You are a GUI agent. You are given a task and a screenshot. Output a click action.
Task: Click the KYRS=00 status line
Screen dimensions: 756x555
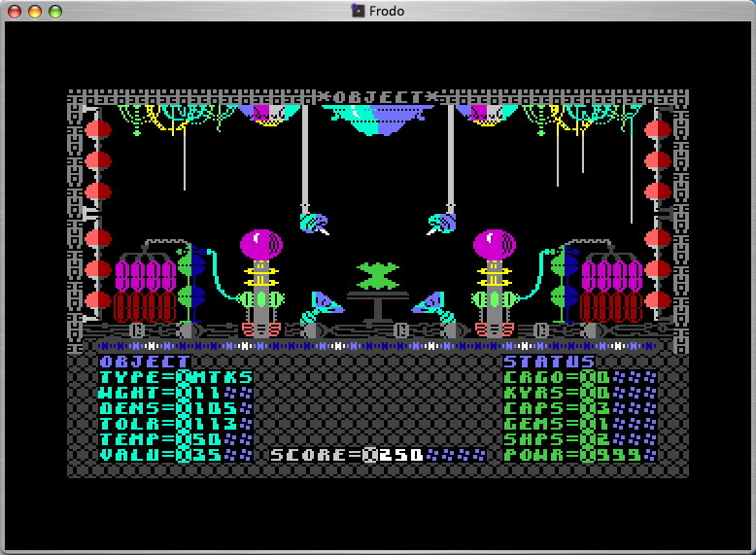pyautogui.click(x=580, y=393)
